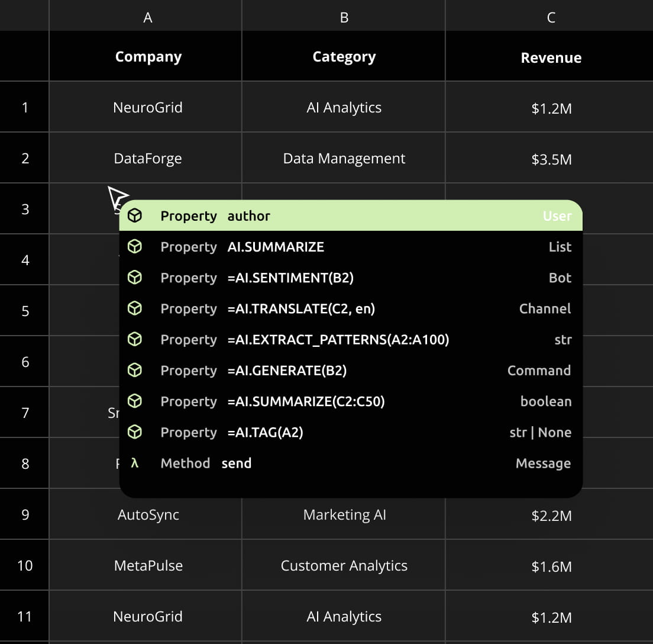Viewport: 653px width, 644px height.
Task: Click the MetaPulse cell
Action: (146, 564)
